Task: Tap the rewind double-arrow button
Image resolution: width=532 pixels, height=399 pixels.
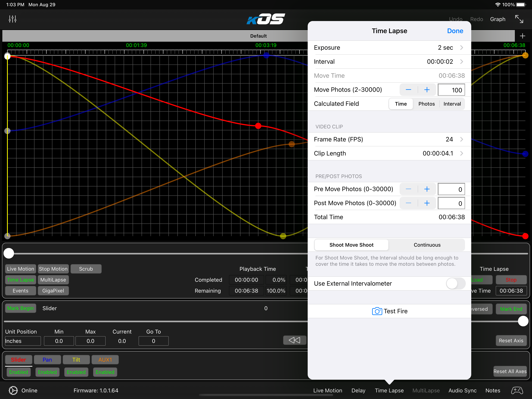Action: 294,340
